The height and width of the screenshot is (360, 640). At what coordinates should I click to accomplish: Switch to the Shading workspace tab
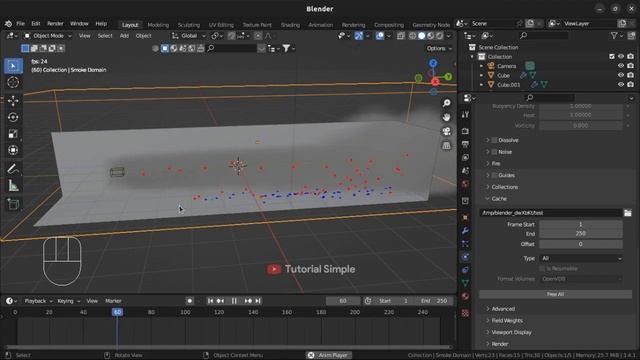[x=290, y=25]
